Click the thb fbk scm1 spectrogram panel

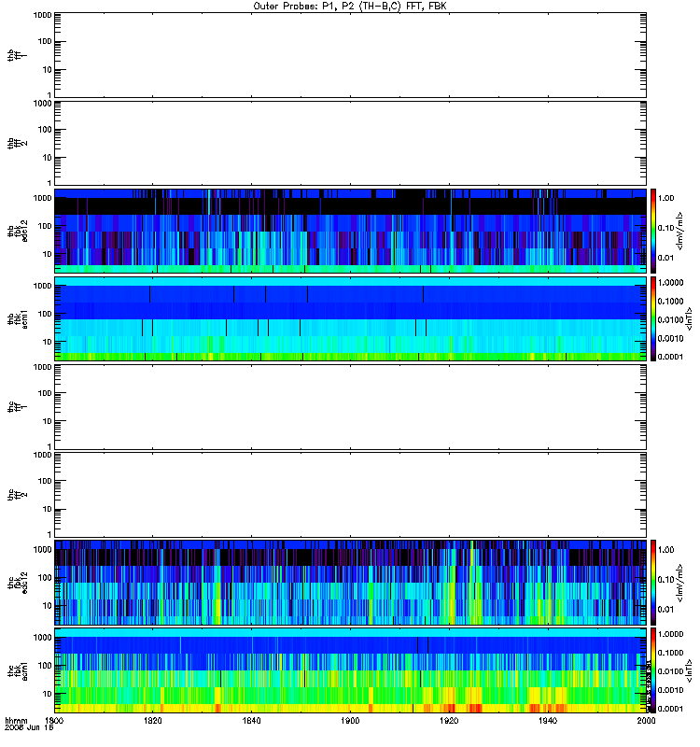[x=350, y=318]
